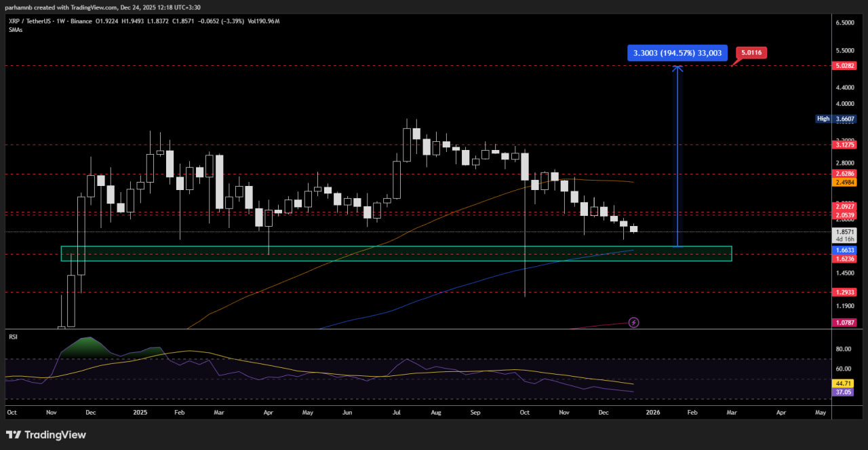868x450 pixels.
Task: Select the blue 1.6633 SMA price tag
Action: (844, 250)
